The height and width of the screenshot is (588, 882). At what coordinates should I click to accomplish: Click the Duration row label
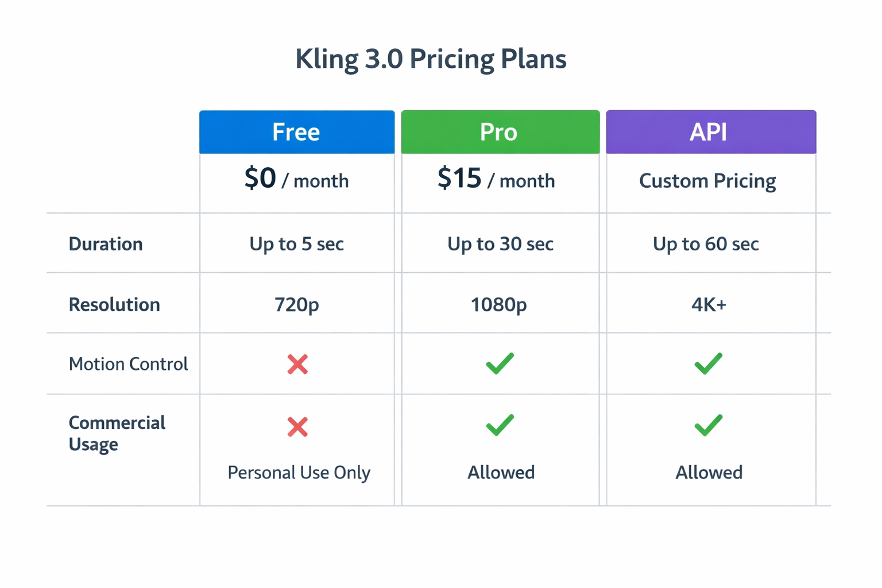pyautogui.click(x=106, y=244)
